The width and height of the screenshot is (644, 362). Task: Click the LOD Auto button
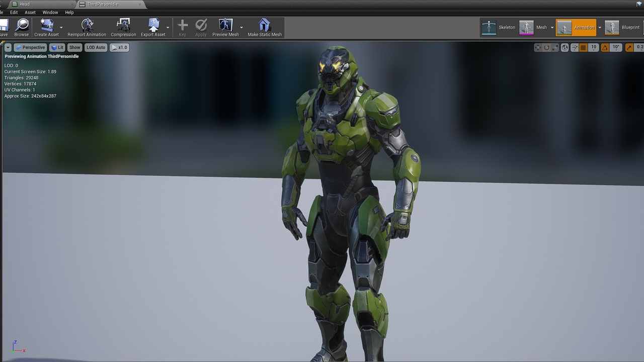click(x=96, y=47)
